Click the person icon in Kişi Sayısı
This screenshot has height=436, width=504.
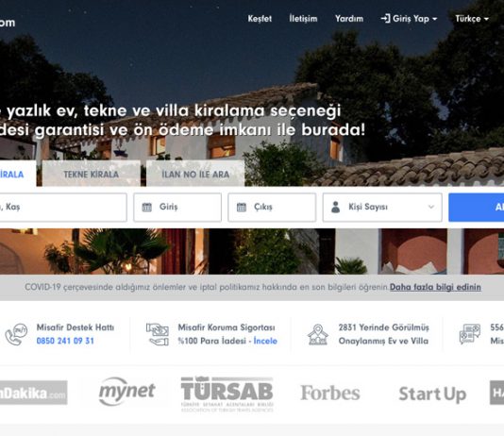coord(336,207)
